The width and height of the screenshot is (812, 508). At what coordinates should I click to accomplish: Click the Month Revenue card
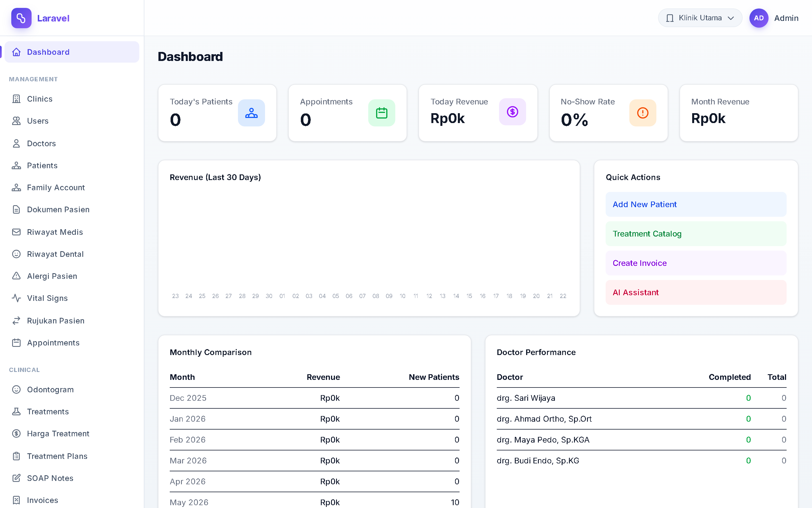[x=738, y=113]
